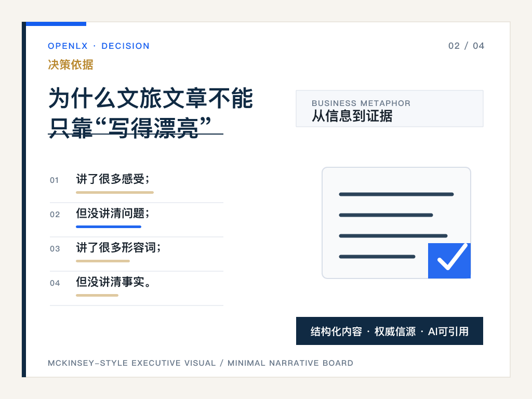Select list item '但没讲清问题；'

tap(113, 214)
